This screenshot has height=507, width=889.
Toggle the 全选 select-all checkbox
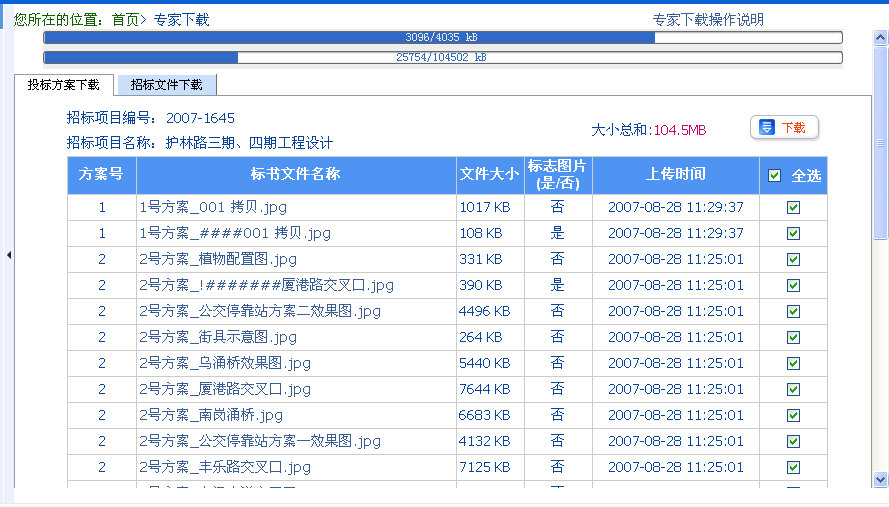[x=774, y=176]
